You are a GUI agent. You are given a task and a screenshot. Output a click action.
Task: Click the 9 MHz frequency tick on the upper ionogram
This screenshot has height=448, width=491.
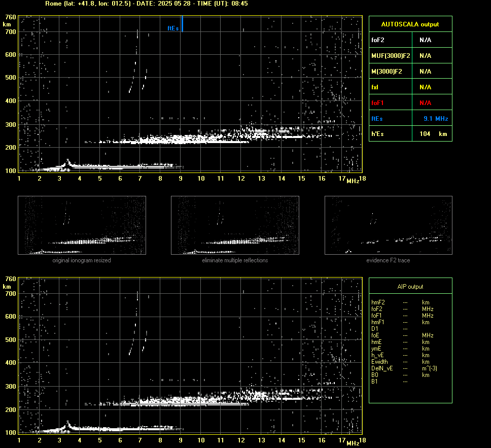tap(181, 179)
